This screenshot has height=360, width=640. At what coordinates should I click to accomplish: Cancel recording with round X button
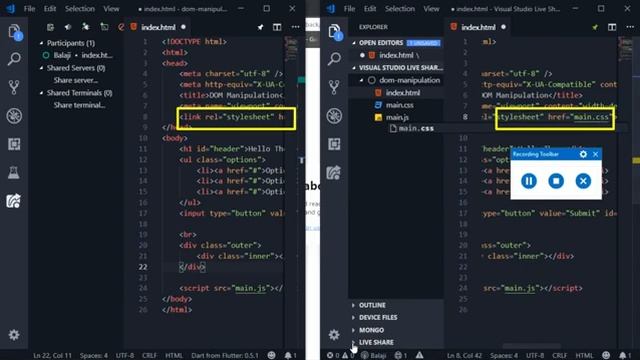(583, 181)
